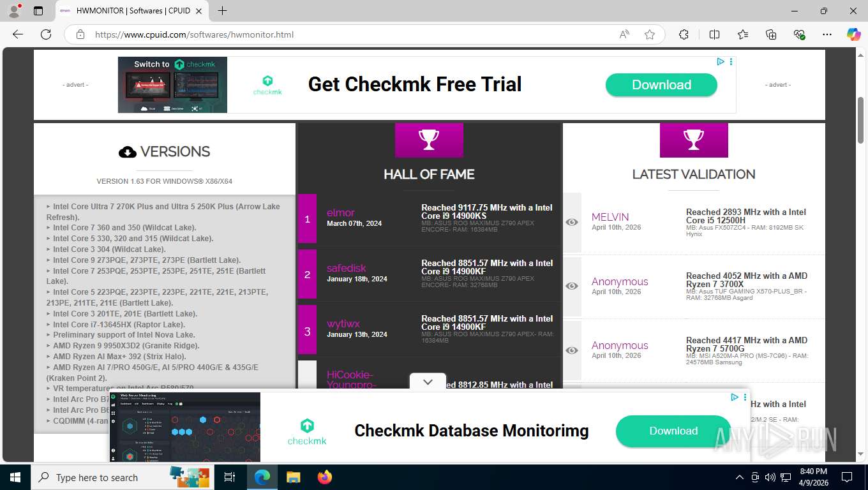
Task: Launch Firefox from taskbar
Action: coord(325,477)
